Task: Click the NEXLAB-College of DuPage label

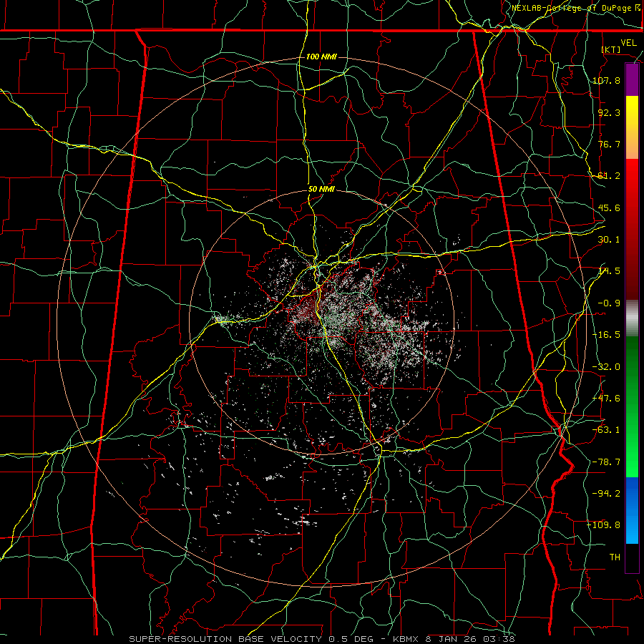Action: [x=576, y=8]
